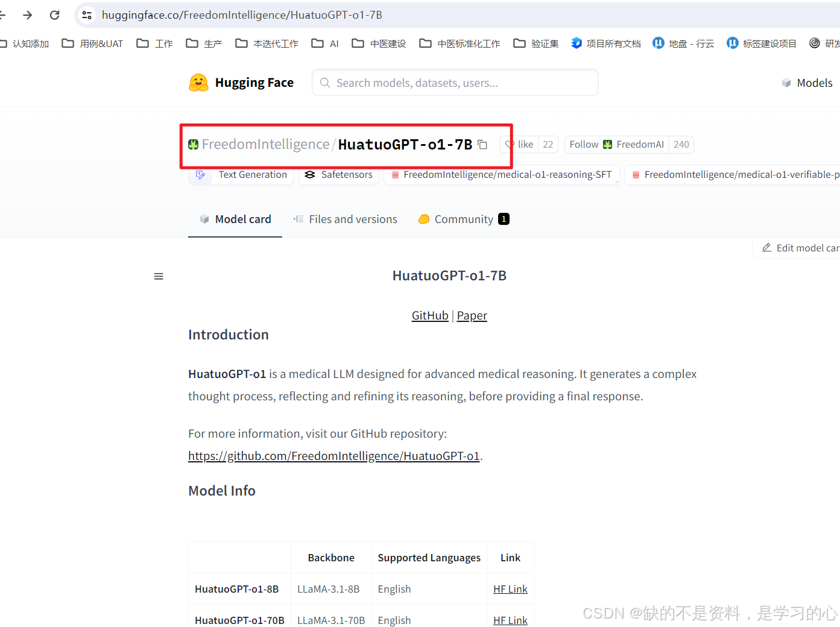Open HF Link for HuatuoGPT-o1-8B
The width and height of the screenshot is (840, 627).
pyautogui.click(x=510, y=589)
